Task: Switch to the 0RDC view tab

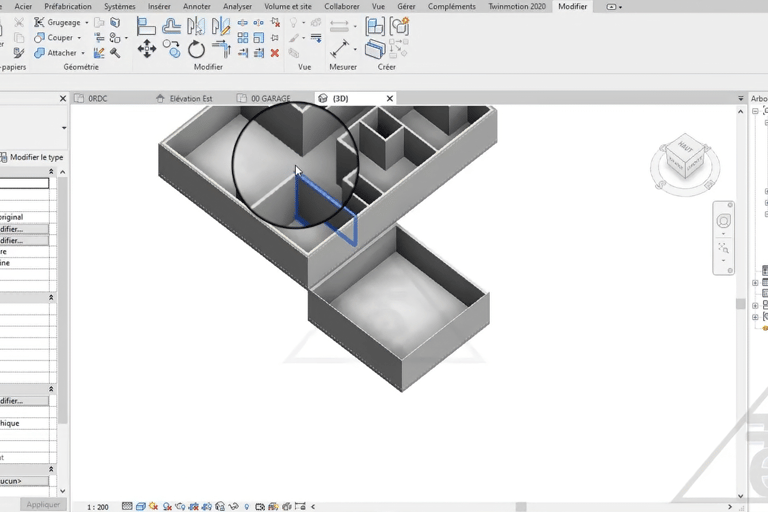Action: pyautogui.click(x=97, y=98)
